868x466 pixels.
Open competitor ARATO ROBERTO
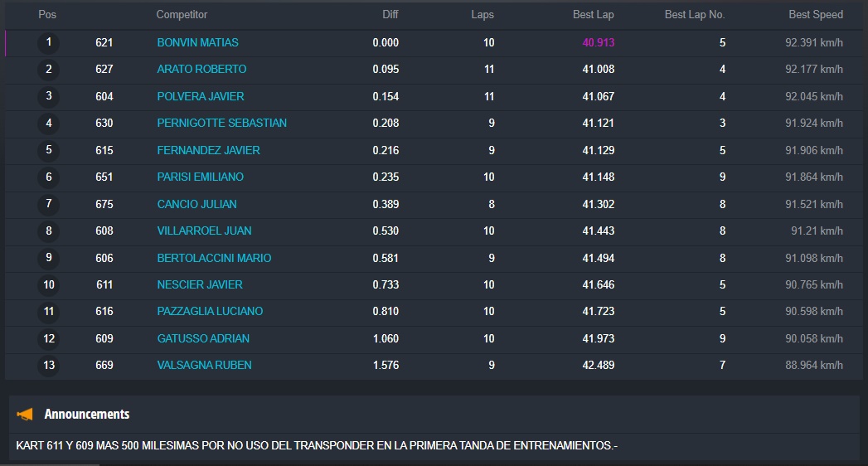[x=201, y=69]
